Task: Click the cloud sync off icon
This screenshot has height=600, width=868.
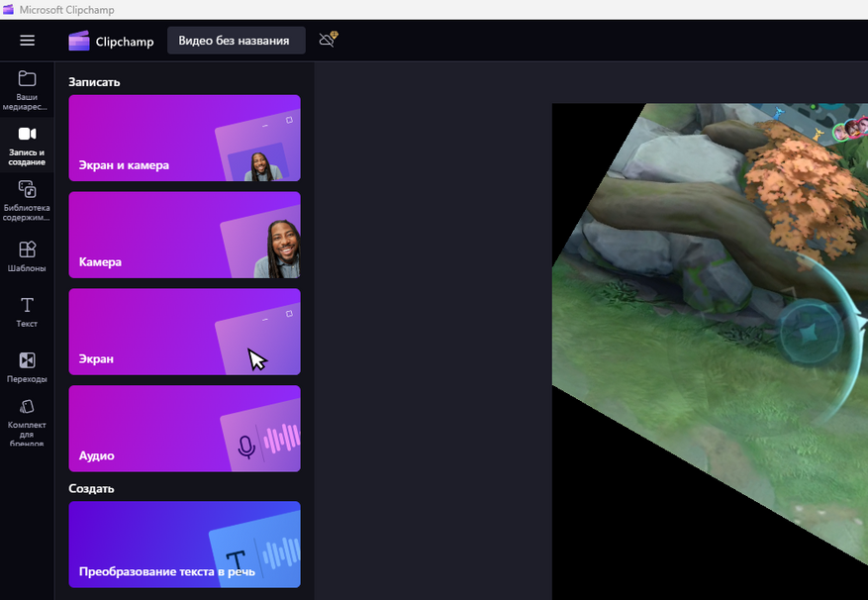Action: tap(329, 40)
